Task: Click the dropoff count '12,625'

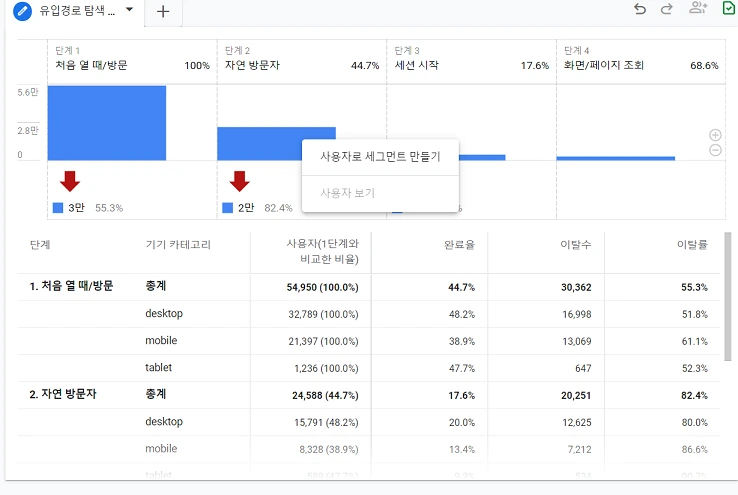Action: click(577, 423)
